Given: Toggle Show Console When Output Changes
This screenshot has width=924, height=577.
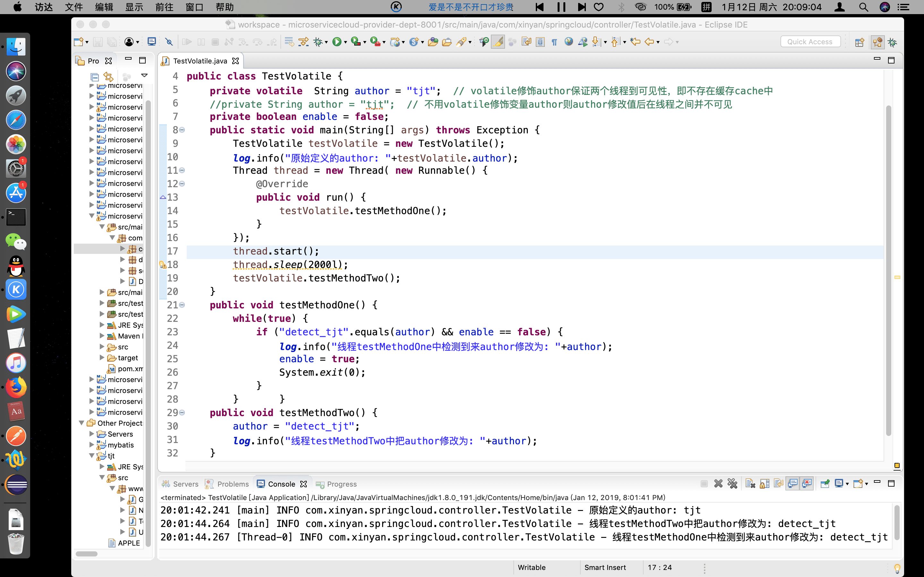Looking at the screenshot, I should tap(793, 483).
